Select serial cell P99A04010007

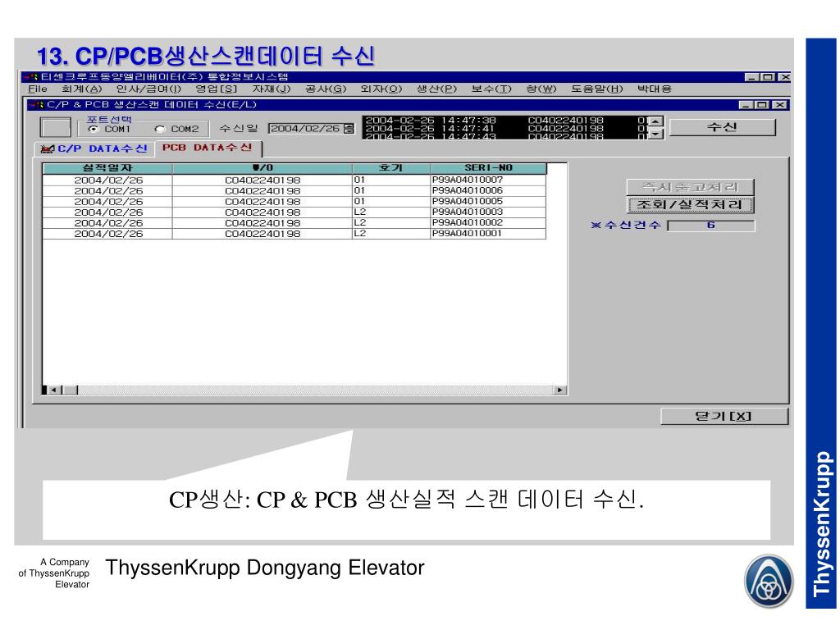[488, 180]
